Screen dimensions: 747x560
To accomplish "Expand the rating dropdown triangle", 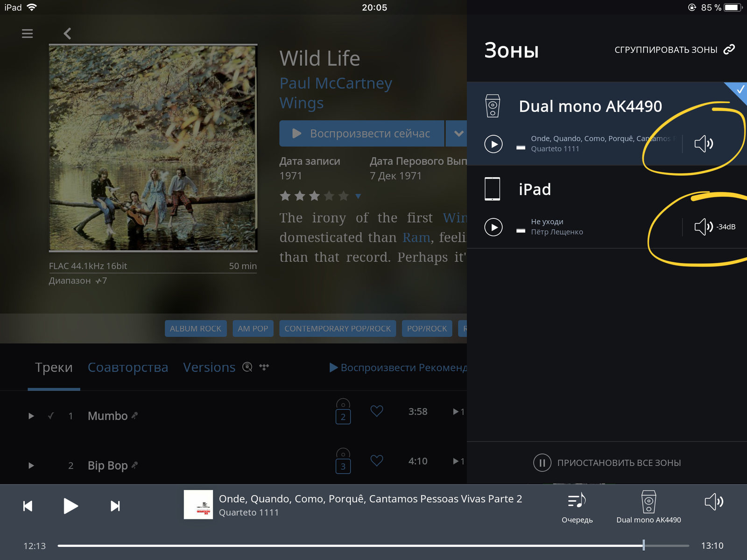I will (358, 196).
